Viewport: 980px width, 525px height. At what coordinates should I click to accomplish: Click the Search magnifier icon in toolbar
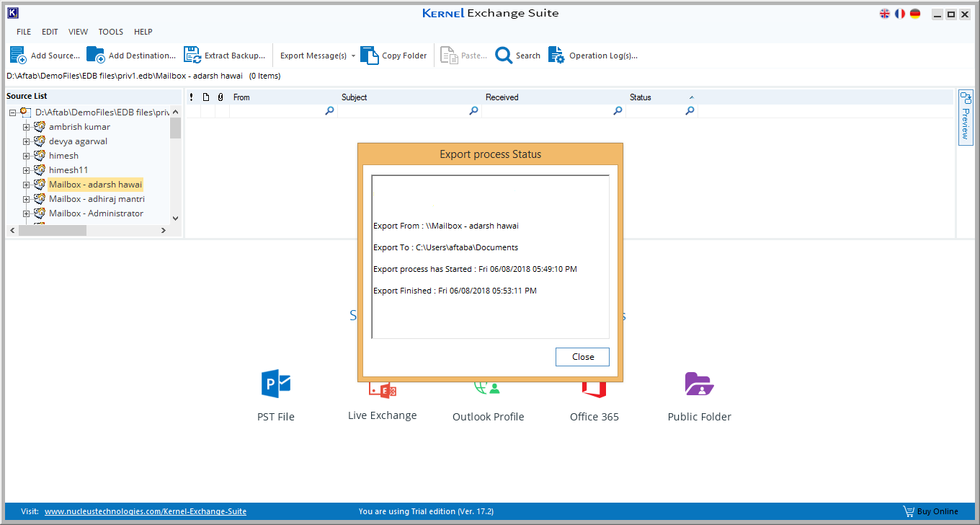click(504, 55)
